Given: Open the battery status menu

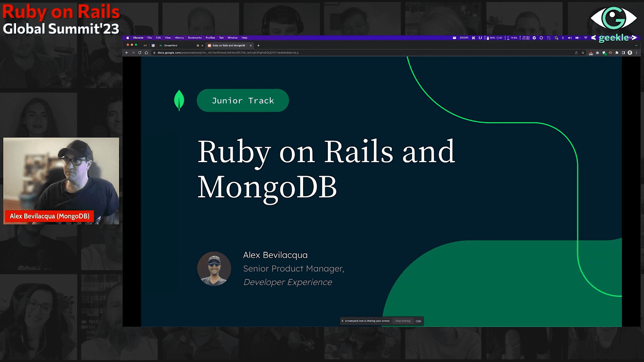Looking at the screenshot, I should 577,38.
